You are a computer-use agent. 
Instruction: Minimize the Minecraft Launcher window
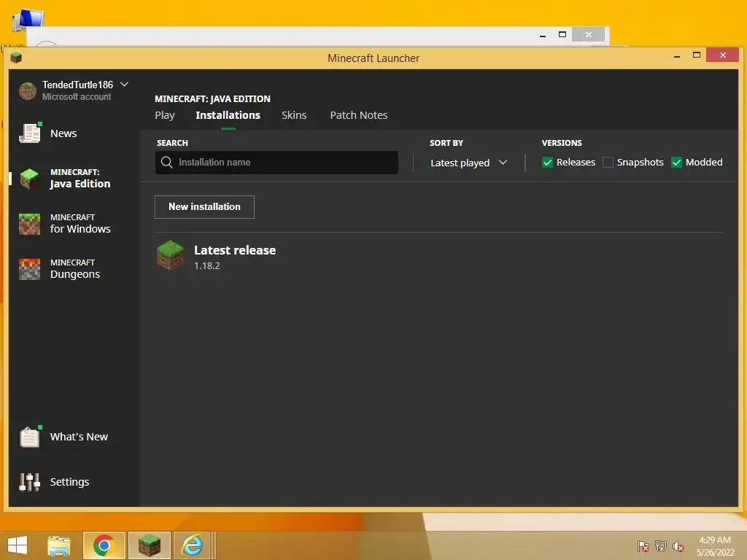pyautogui.click(x=677, y=55)
